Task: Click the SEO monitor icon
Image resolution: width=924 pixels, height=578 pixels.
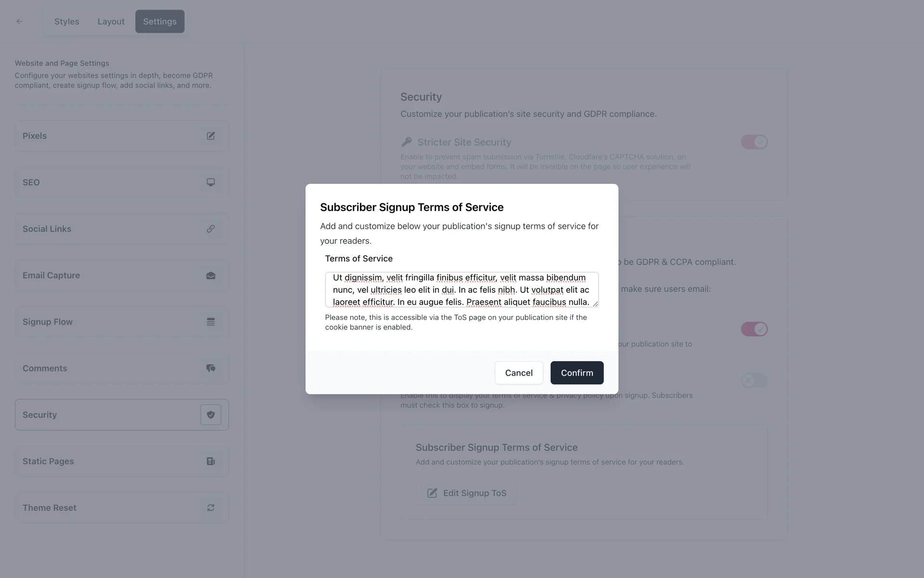Action: pos(211,183)
